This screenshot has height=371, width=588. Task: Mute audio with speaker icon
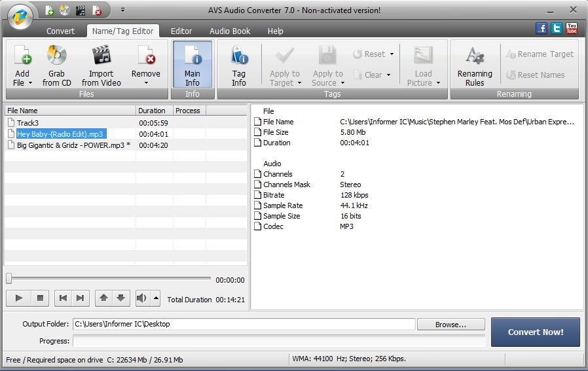click(x=141, y=298)
